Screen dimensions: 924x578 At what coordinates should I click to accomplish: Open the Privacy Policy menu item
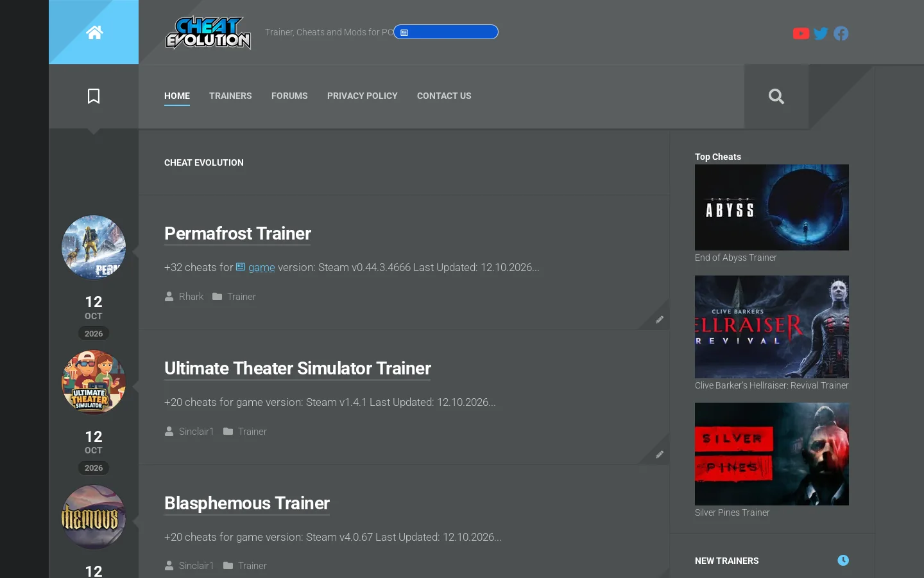click(363, 96)
